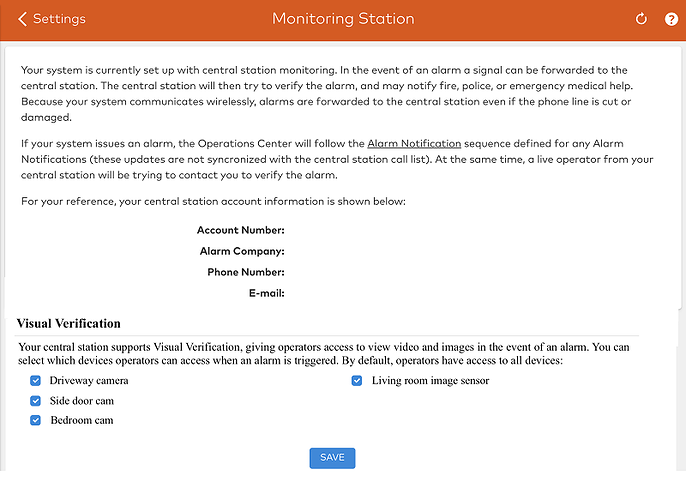Toggle the Side door cam checkbox
Image resolution: width=686 pixels, height=500 pixels.
pos(36,401)
